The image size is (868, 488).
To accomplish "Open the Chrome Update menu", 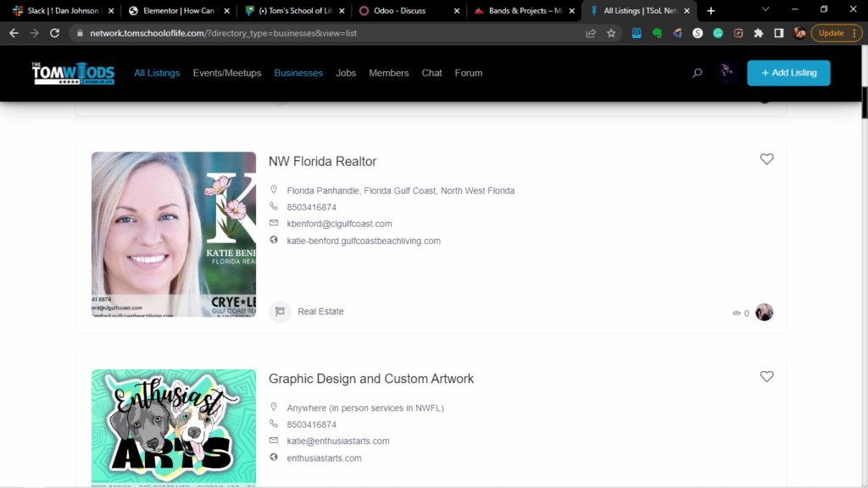I will pyautogui.click(x=837, y=33).
